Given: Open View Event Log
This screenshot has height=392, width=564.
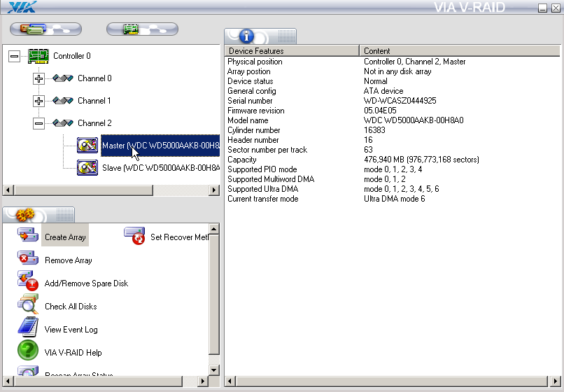Looking at the screenshot, I should coord(71,330).
